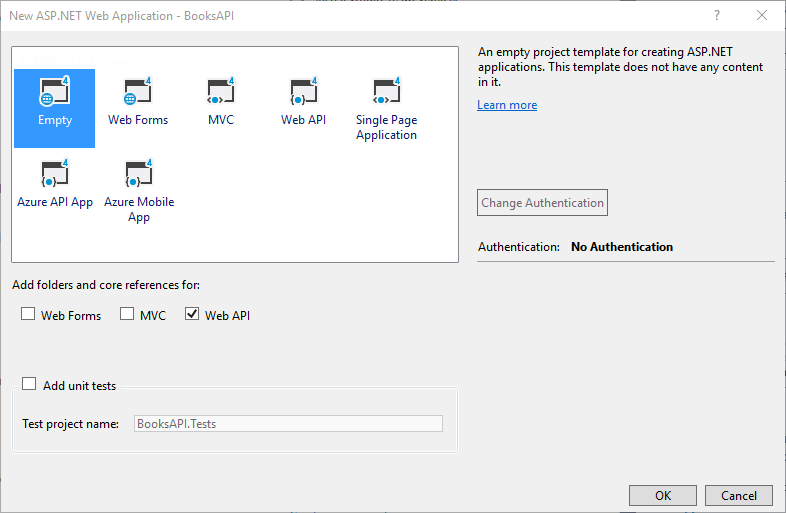Enable the Web Forms core references checkbox
Screen dimensions: 786x513
click(x=28, y=315)
